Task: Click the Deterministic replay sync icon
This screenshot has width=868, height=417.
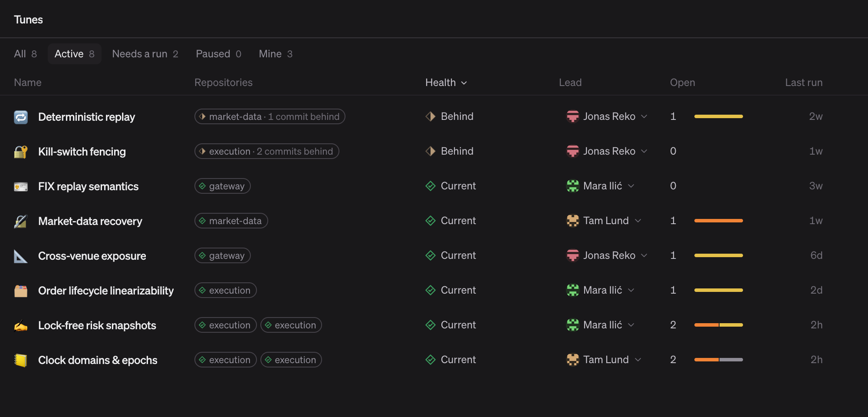Action: point(21,117)
